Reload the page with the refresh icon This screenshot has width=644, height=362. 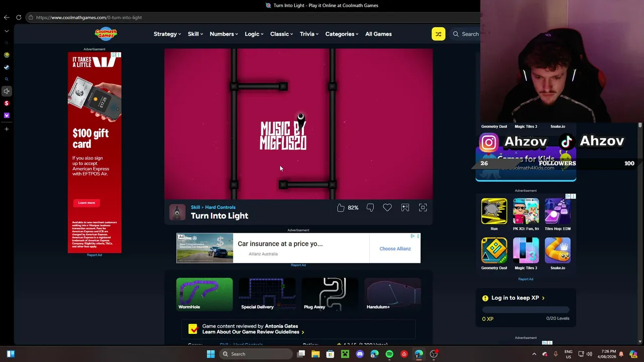click(19, 18)
